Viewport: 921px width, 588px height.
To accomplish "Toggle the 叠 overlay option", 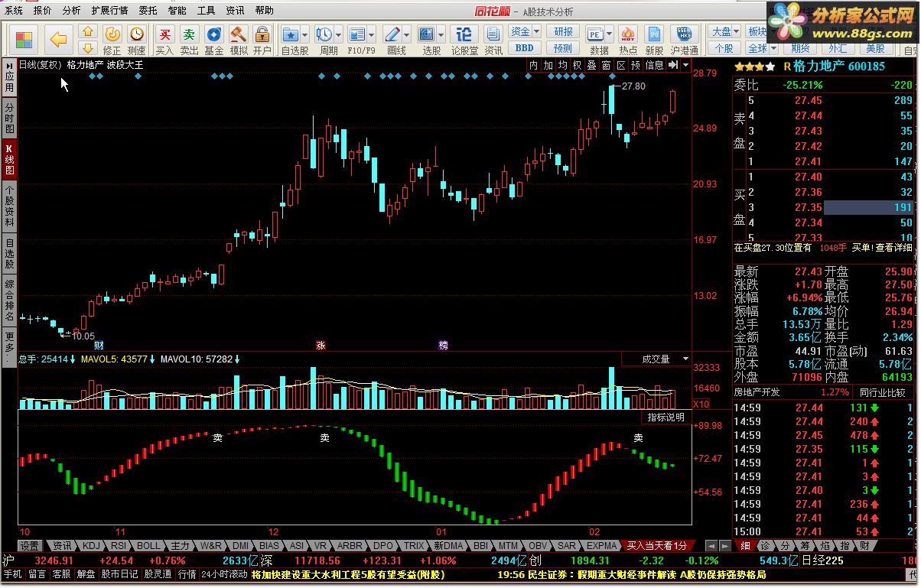I will click(591, 65).
